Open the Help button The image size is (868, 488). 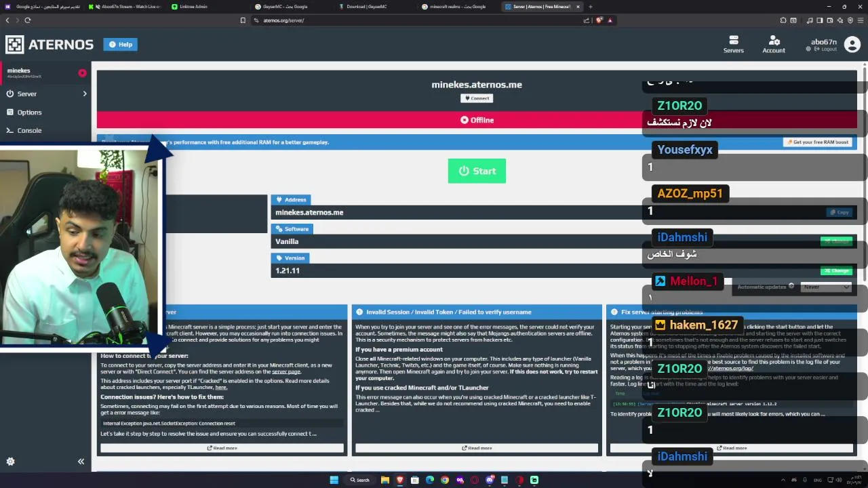[x=120, y=45]
